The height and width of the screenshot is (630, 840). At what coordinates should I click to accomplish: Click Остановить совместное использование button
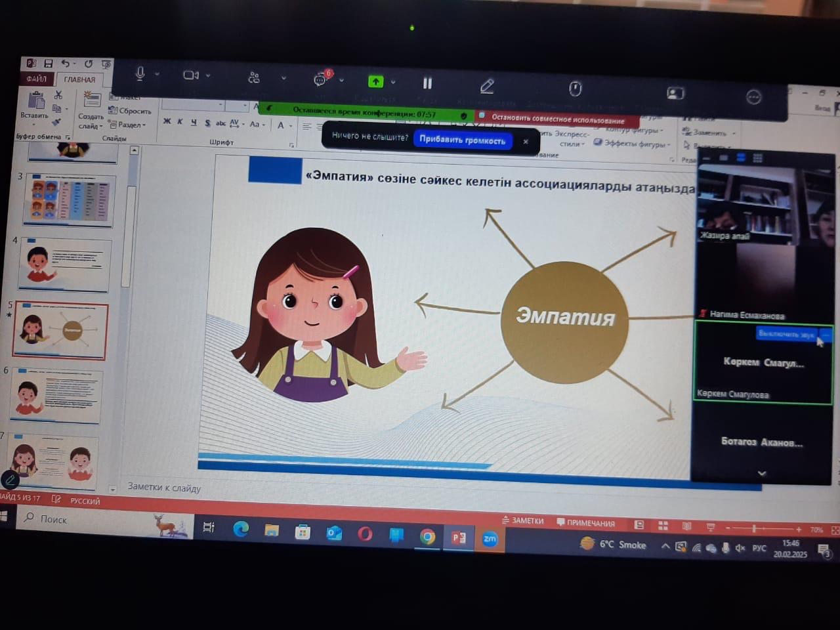[x=558, y=119]
